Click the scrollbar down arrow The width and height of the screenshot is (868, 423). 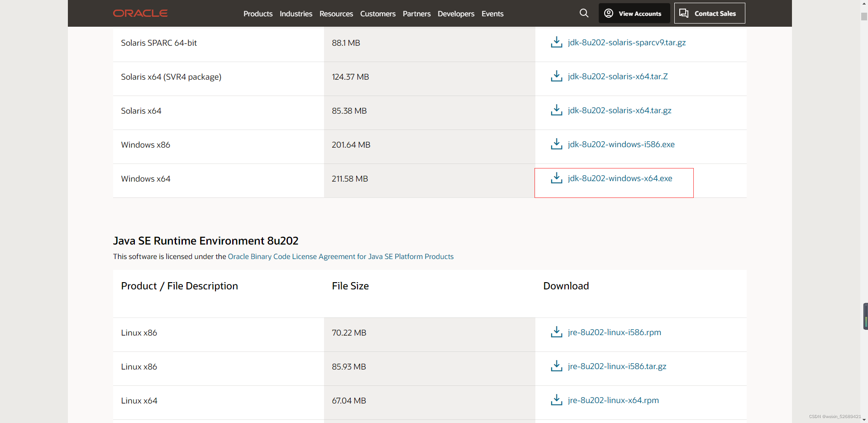click(x=864, y=419)
